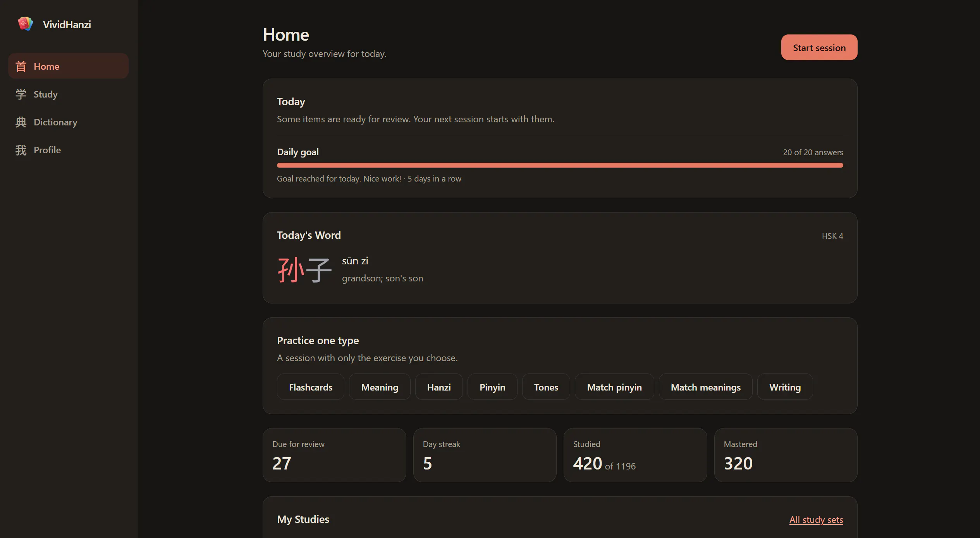Start the Tones exercise
Screen dimensions: 980x538
(546, 387)
